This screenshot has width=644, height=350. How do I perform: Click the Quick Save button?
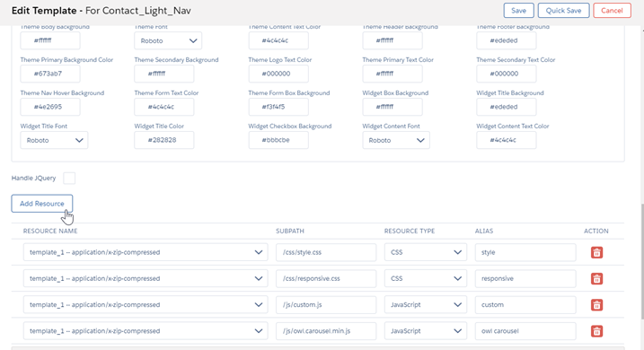(563, 11)
